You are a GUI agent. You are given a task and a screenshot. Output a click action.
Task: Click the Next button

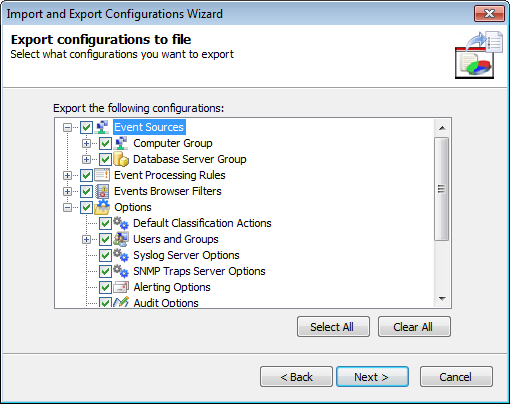[372, 377]
